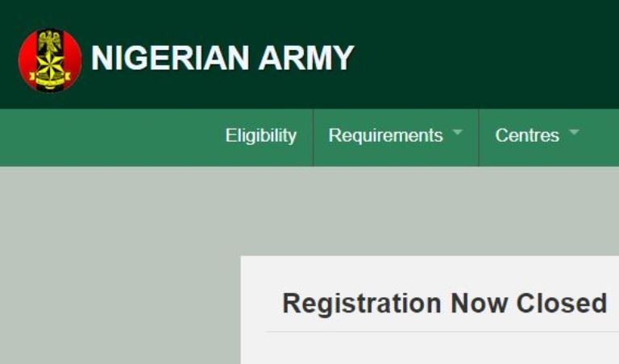Click the word ARMY in header
This screenshot has width=619, height=364.
click(306, 58)
